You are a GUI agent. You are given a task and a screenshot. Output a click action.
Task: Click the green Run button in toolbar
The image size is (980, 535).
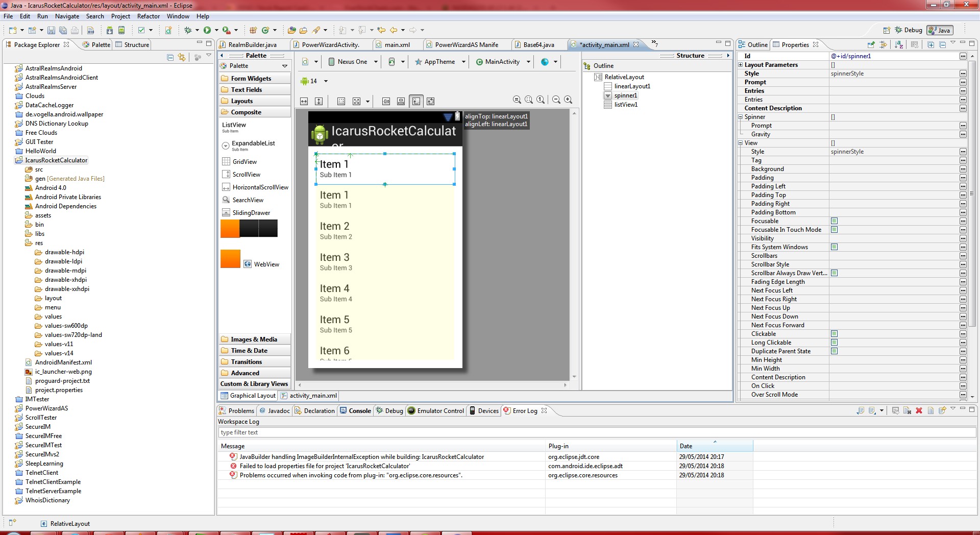point(207,31)
